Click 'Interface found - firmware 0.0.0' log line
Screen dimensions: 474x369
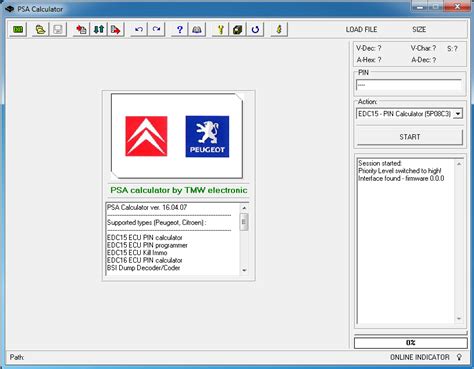pos(401,179)
